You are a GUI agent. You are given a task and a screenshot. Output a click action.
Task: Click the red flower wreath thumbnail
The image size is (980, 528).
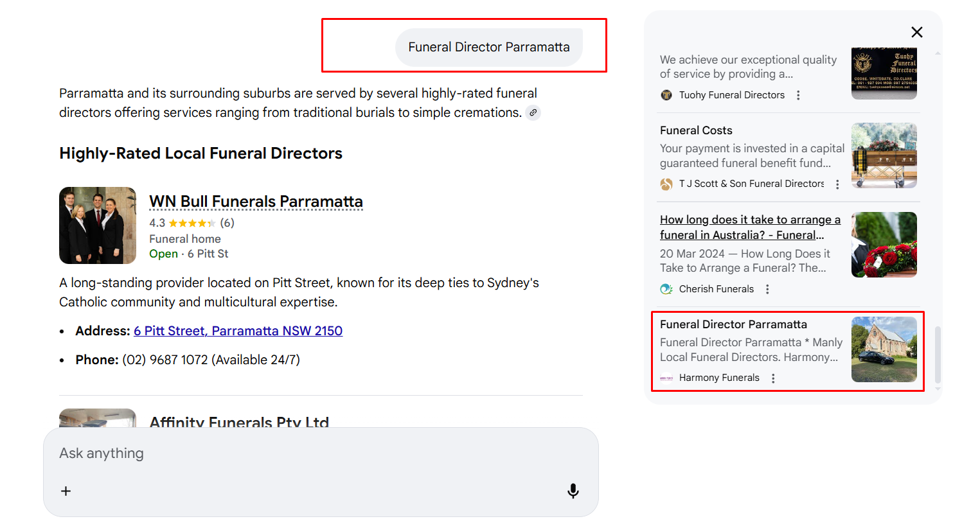(x=884, y=245)
